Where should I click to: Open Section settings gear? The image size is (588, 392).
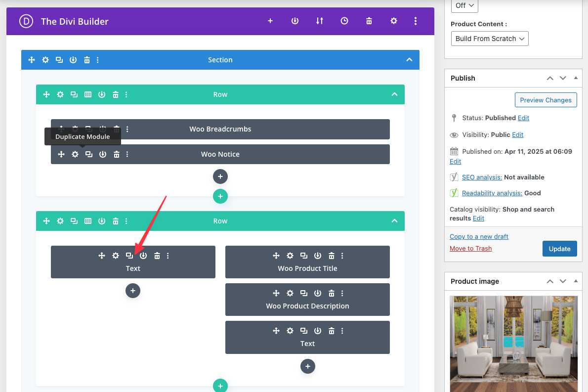[x=45, y=60]
